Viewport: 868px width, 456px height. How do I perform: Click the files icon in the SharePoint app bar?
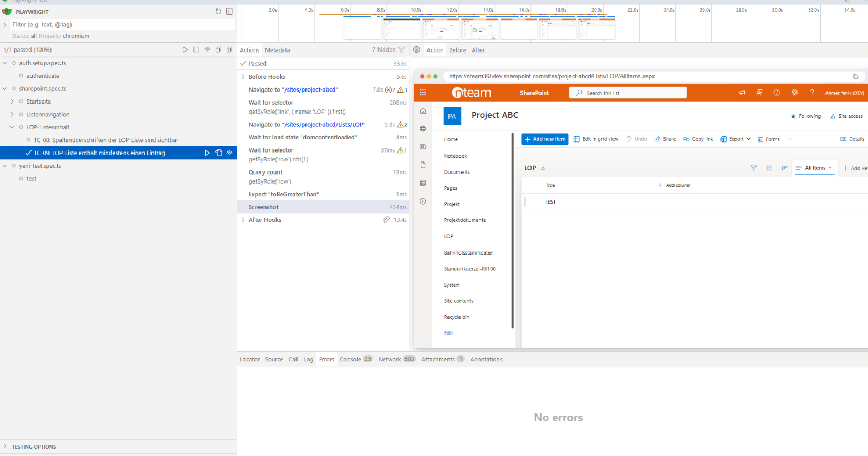(423, 165)
